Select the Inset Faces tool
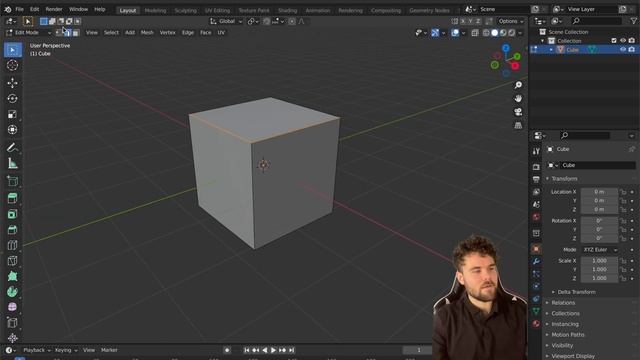The image size is (640, 360). point(13,214)
